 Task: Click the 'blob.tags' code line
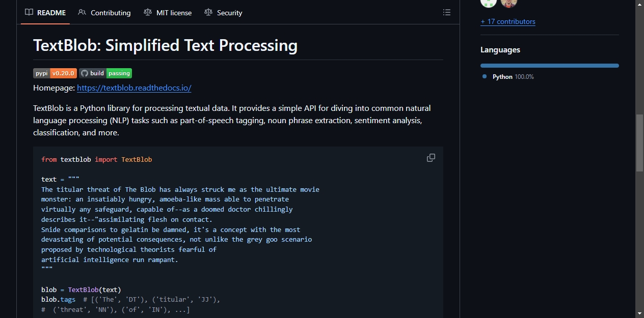click(x=131, y=300)
